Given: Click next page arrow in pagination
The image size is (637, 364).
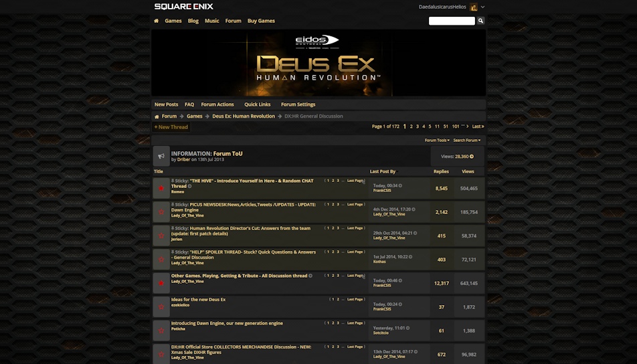Looking at the screenshot, I should [468, 126].
